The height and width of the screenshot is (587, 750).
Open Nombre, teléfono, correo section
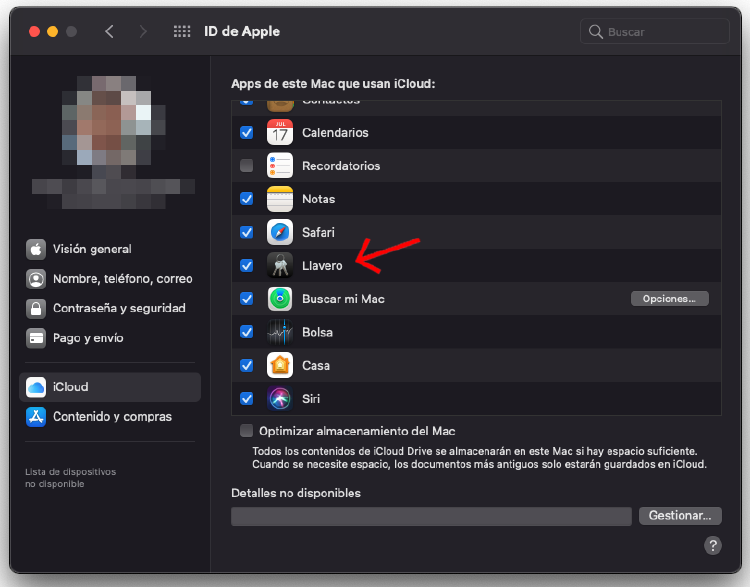[110, 279]
